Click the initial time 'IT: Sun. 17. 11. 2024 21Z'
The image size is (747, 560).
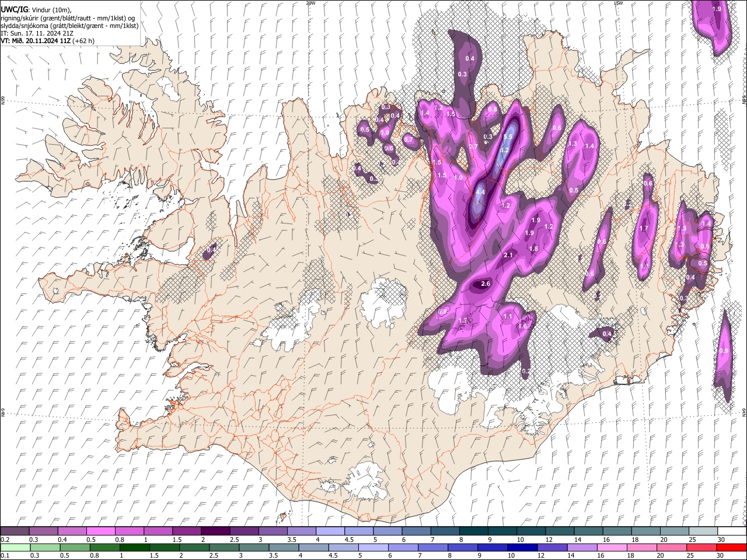pyautogui.click(x=37, y=33)
